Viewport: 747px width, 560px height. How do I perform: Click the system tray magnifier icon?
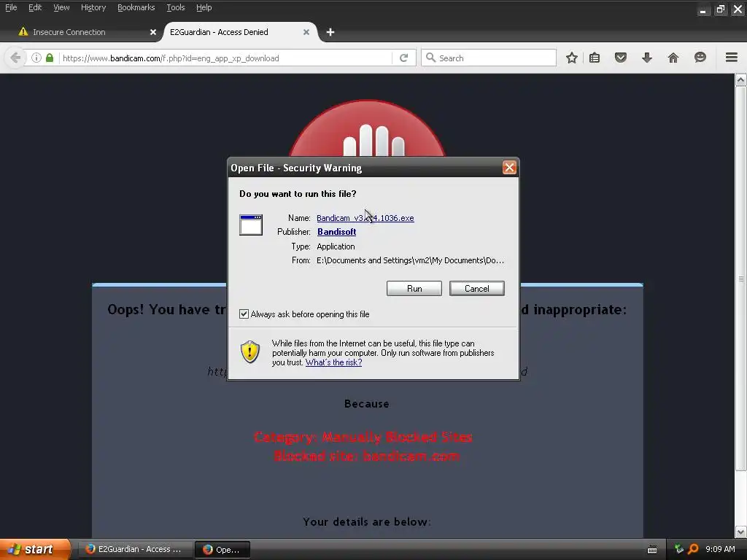coord(693,549)
